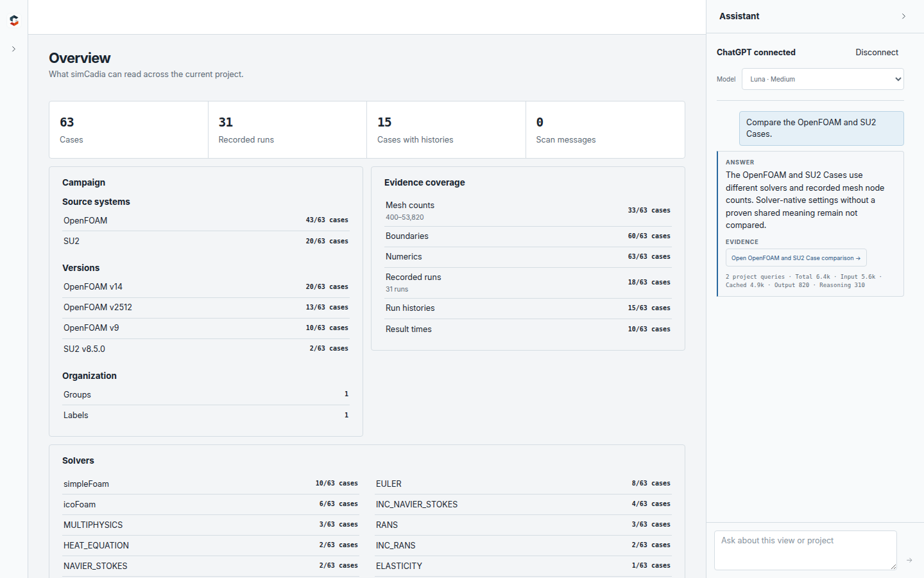Click the RANS solver row showing 3/63 cases
924x578 pixels.
click(x=523, y=525)
